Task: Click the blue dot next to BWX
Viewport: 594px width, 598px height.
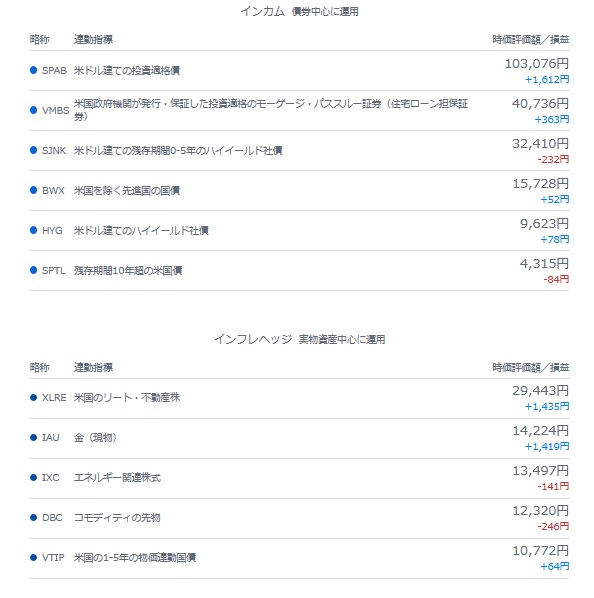Action: pos(34,190)
